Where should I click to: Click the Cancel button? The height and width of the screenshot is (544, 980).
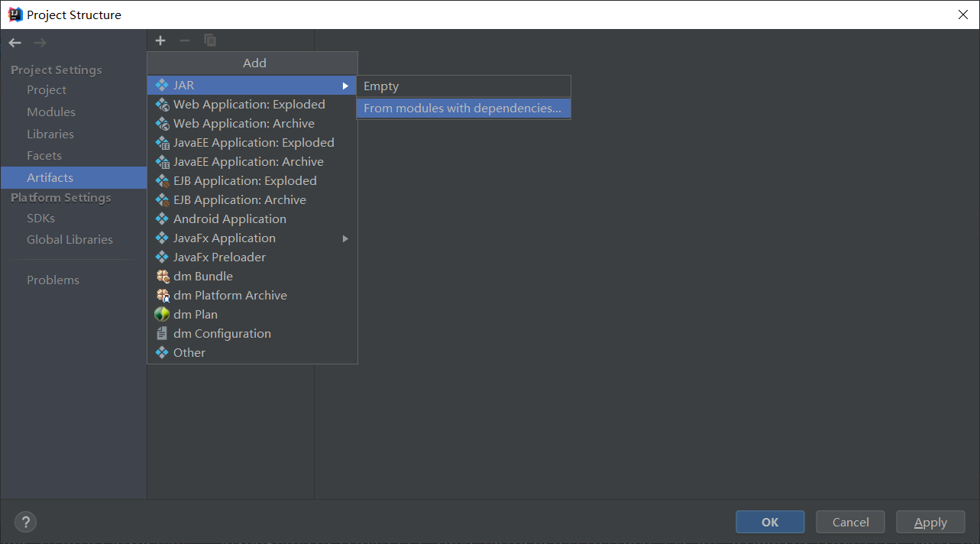pos(850,523)
